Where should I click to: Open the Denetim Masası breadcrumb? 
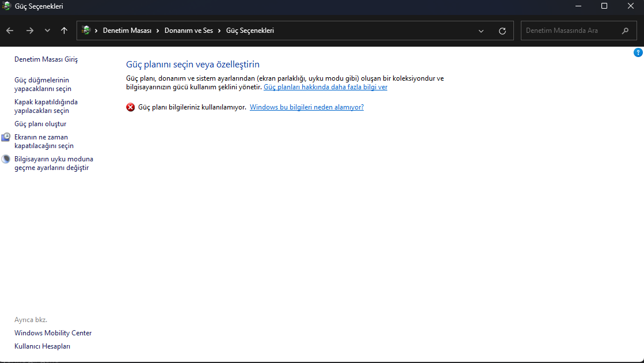[x=127, y=31]
